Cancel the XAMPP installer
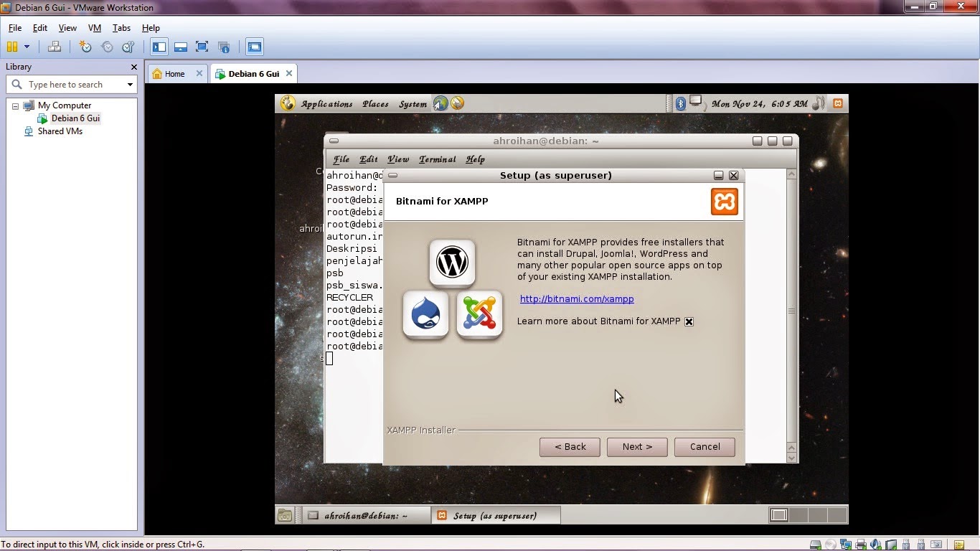The height and width of the screenshot is (551, 980). click(705, 447)
